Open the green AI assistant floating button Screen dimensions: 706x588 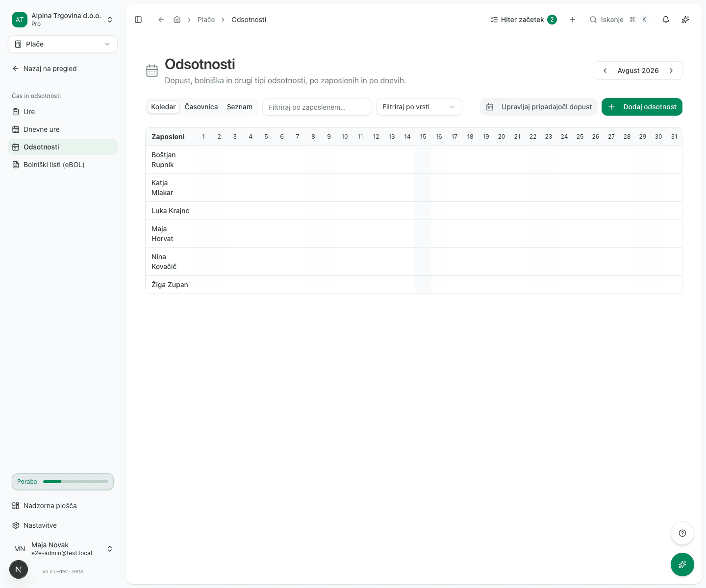682,564
